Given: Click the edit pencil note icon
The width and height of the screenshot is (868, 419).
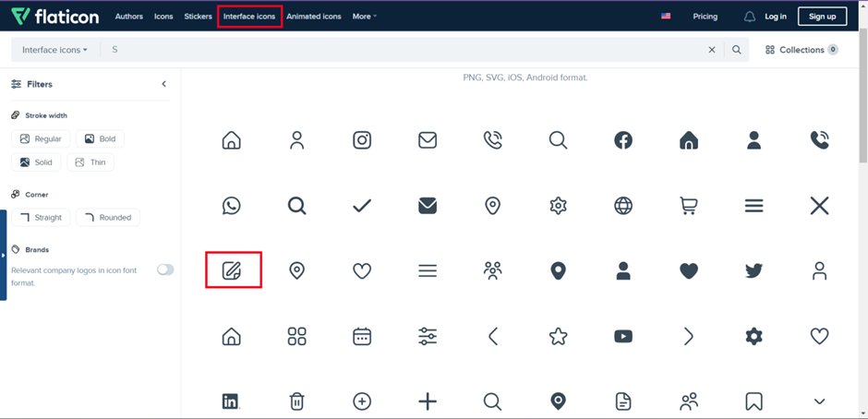Looking at the screenshot, I should (x=232, y=271).
